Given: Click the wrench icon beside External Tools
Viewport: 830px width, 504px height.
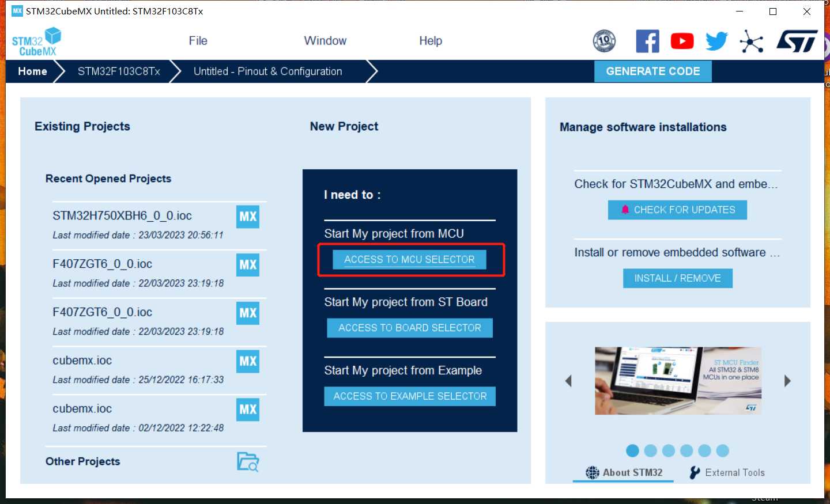Looking at the screenshot, I should [x=695, y=472].
